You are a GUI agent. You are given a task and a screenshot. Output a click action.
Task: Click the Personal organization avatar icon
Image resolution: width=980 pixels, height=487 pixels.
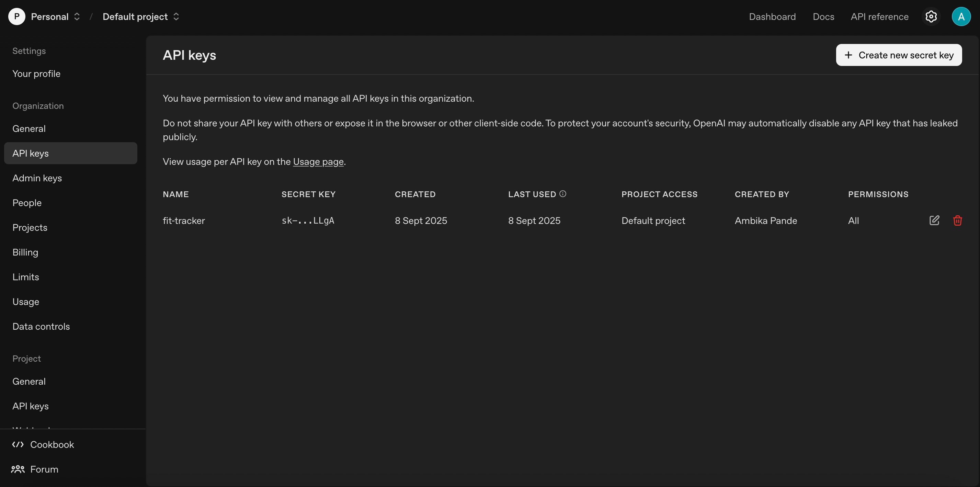(x=17, y=17)
